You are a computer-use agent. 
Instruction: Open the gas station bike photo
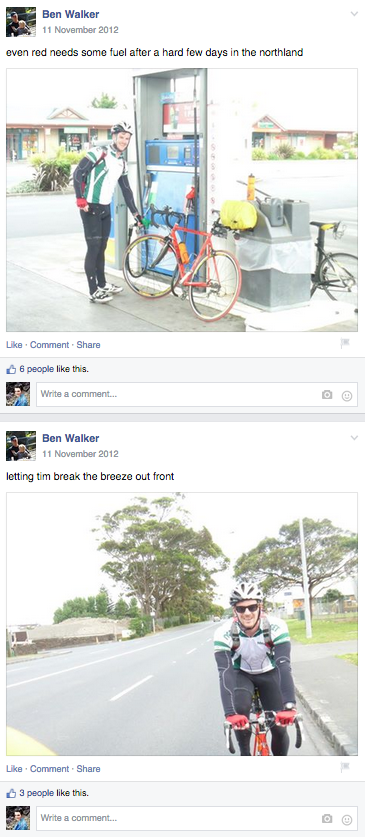pos(182,200)
